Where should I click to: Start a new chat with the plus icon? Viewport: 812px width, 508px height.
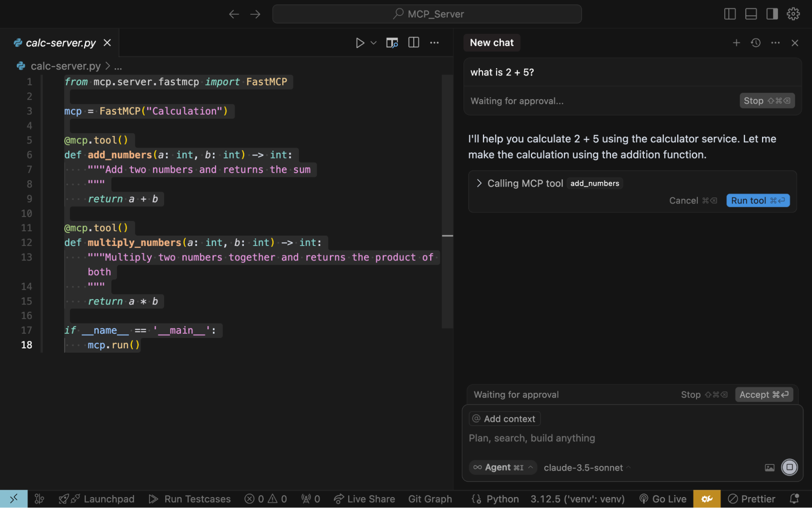click(736, 42)
